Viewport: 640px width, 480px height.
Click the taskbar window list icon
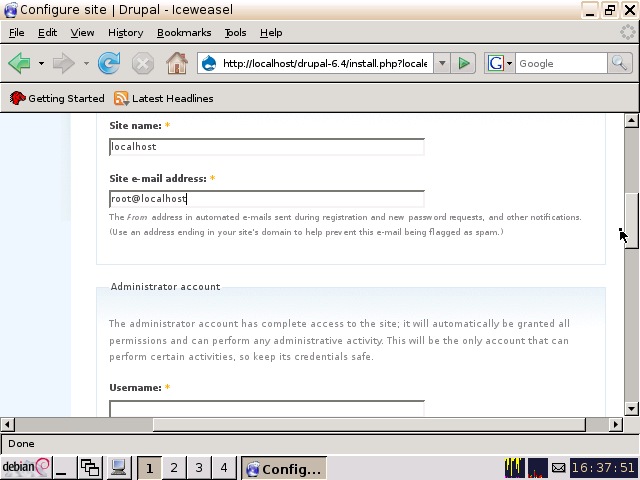coord(90,468)
